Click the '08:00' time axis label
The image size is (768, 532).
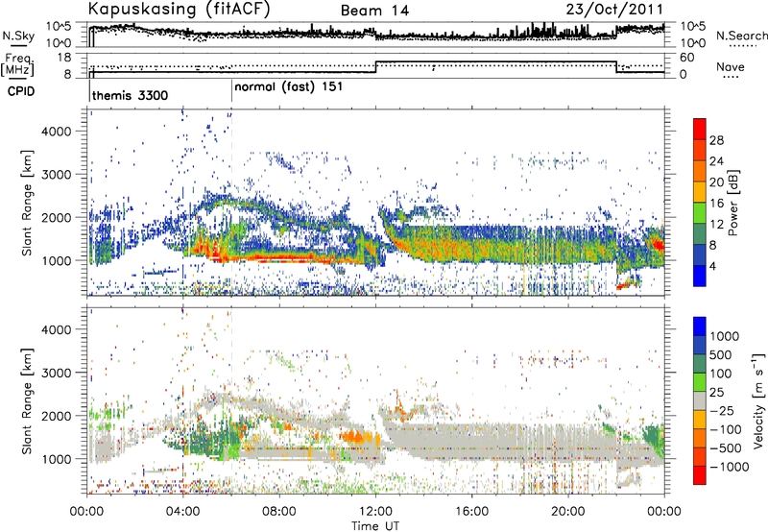click(x=279, y=512)
